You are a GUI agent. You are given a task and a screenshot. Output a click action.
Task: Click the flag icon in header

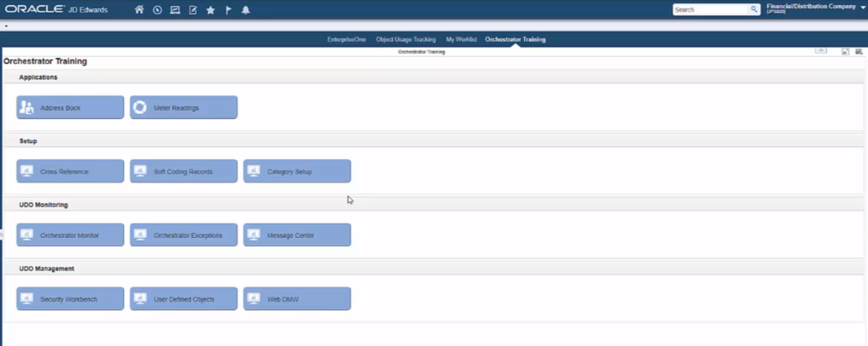pos(228,10)
